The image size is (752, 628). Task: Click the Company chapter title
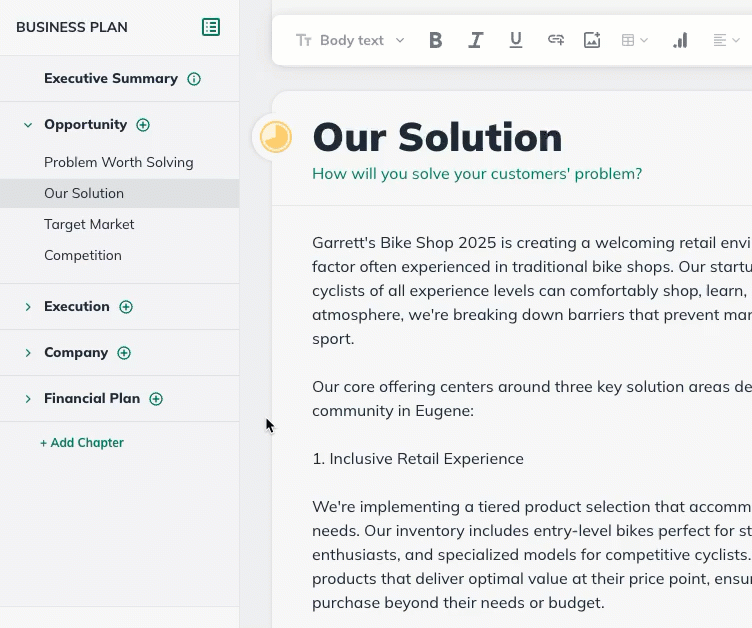pos(76,352)
